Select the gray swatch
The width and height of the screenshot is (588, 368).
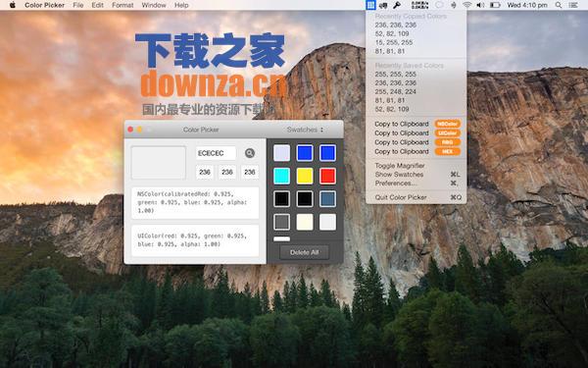pyautogui.click(x=281, y=222)
